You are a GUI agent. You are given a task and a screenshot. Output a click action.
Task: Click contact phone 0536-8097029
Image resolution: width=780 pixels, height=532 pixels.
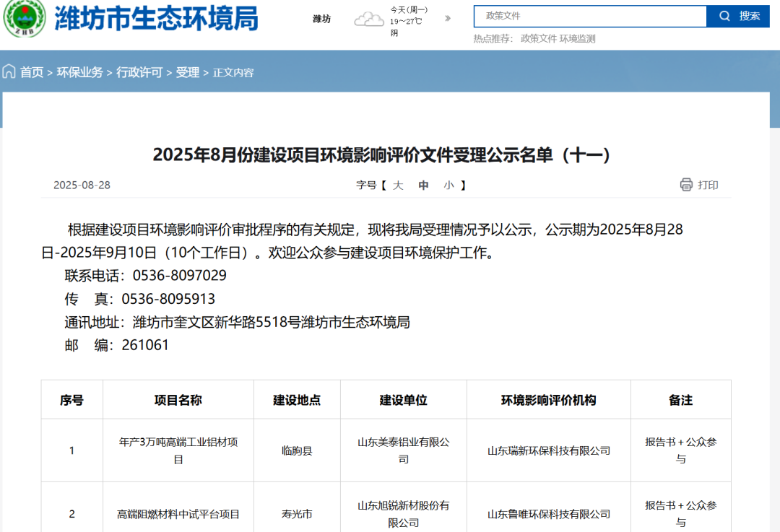tap(180, 276)
